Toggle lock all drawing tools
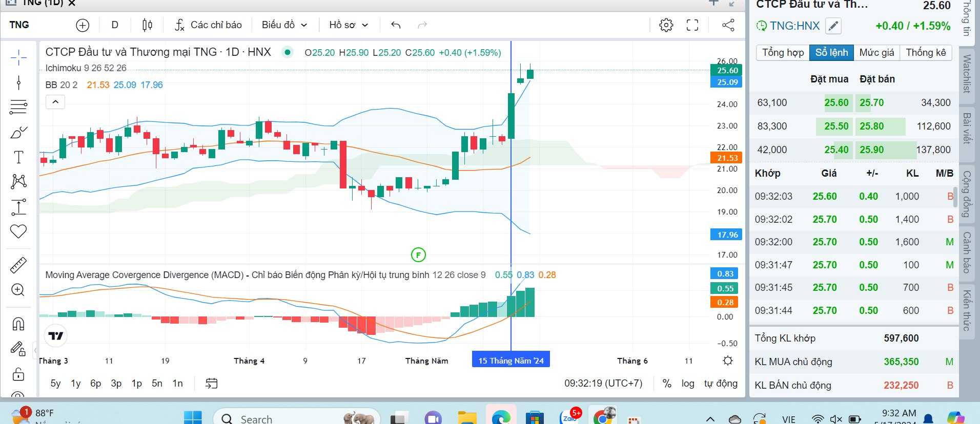 pyautogui.click(x=18, y=374)
